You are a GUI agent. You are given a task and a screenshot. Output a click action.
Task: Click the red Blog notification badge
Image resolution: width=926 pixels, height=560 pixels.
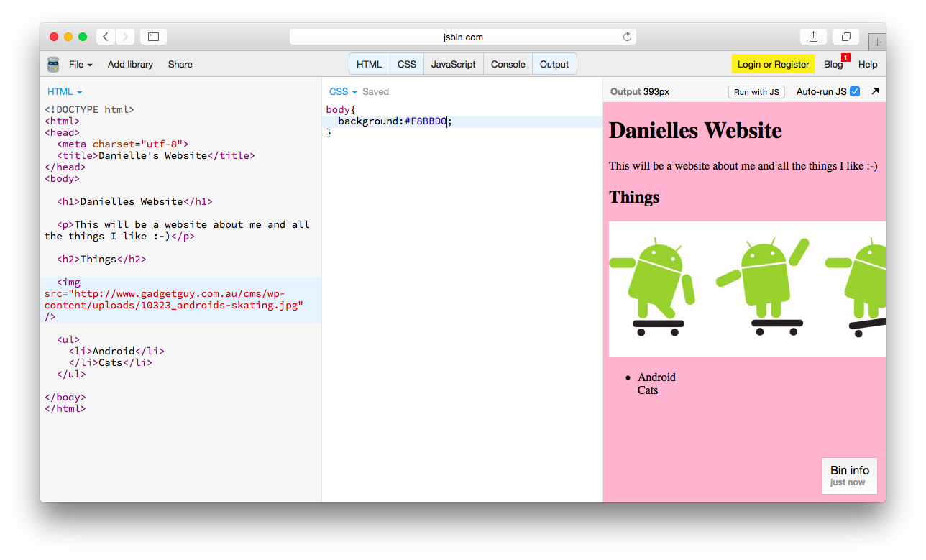845,58
